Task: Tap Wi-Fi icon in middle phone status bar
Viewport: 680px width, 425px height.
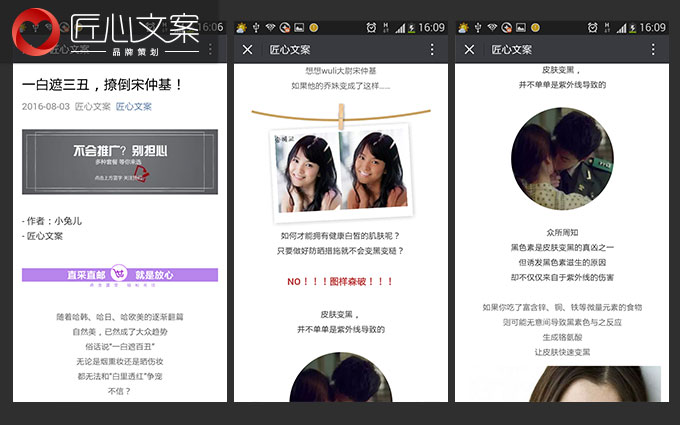Action: click(270, 27)
